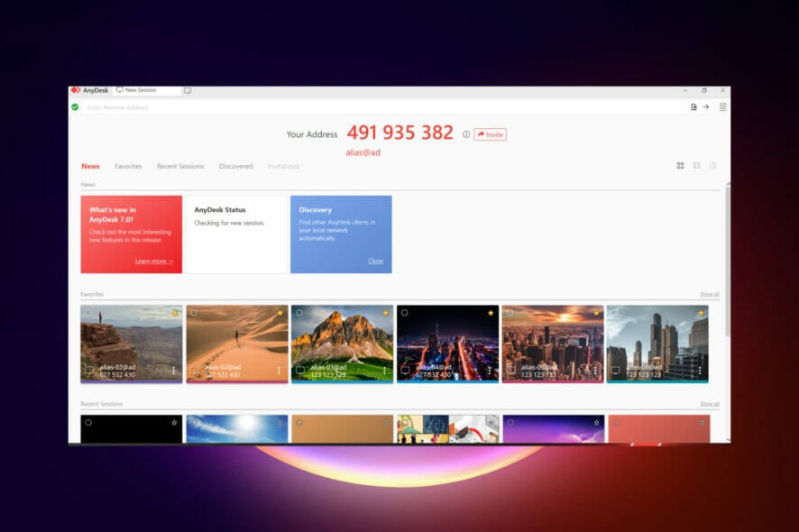The height and width of the screenshot is (532, 799).
Task: Open the hamburger main menu
Action: [722, 107]
